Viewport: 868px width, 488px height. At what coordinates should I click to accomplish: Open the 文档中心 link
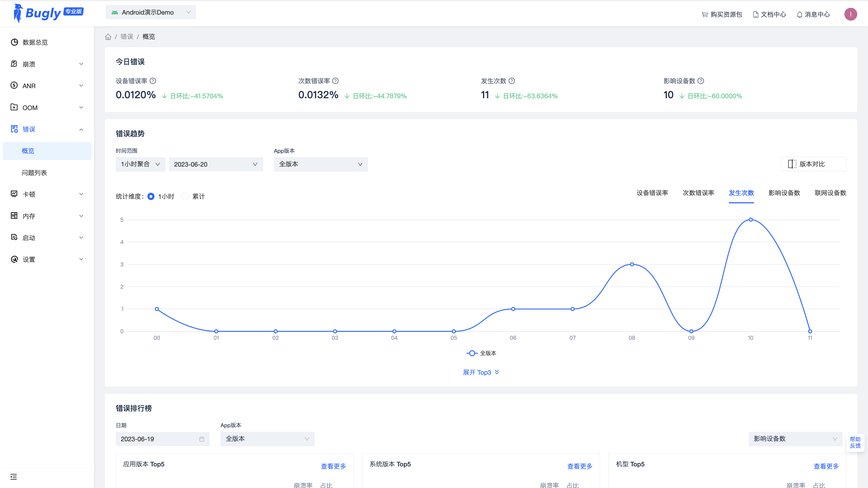(769, 15)
